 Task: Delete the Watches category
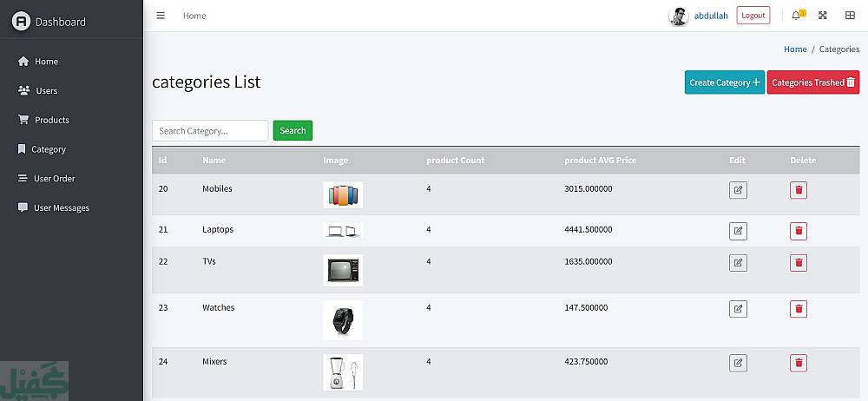(799, 309)
